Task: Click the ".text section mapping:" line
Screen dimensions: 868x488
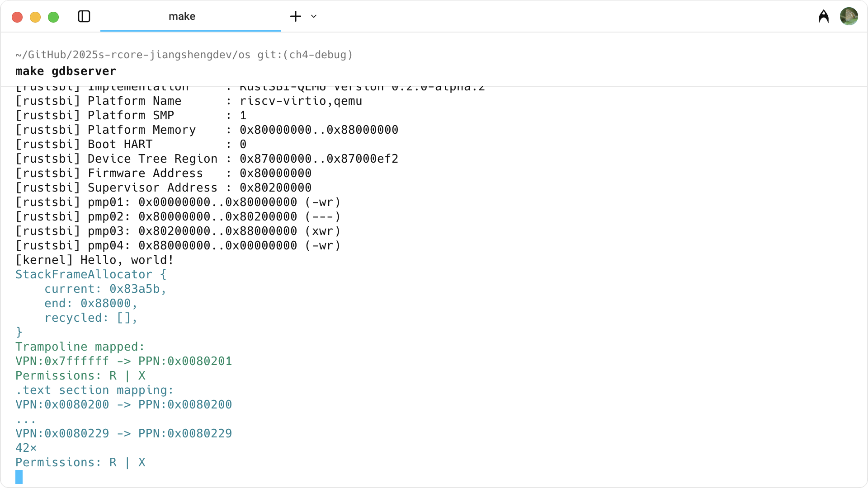Action: [x=94, y=390]
